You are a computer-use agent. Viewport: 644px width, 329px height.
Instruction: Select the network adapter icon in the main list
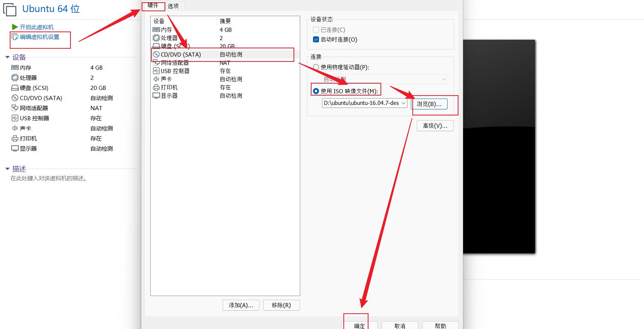(x=15, y=108)
